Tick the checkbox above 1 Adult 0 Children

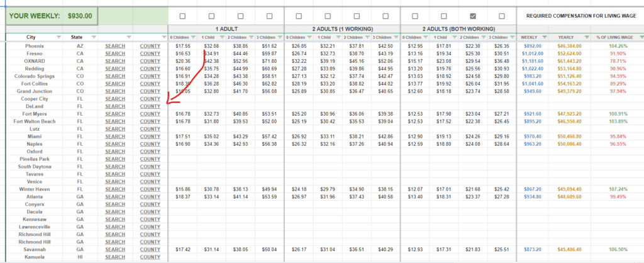pos(182,16)
